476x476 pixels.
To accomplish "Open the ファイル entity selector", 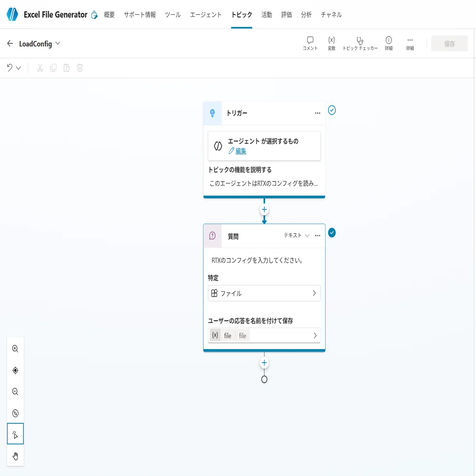I will (264, 293).
